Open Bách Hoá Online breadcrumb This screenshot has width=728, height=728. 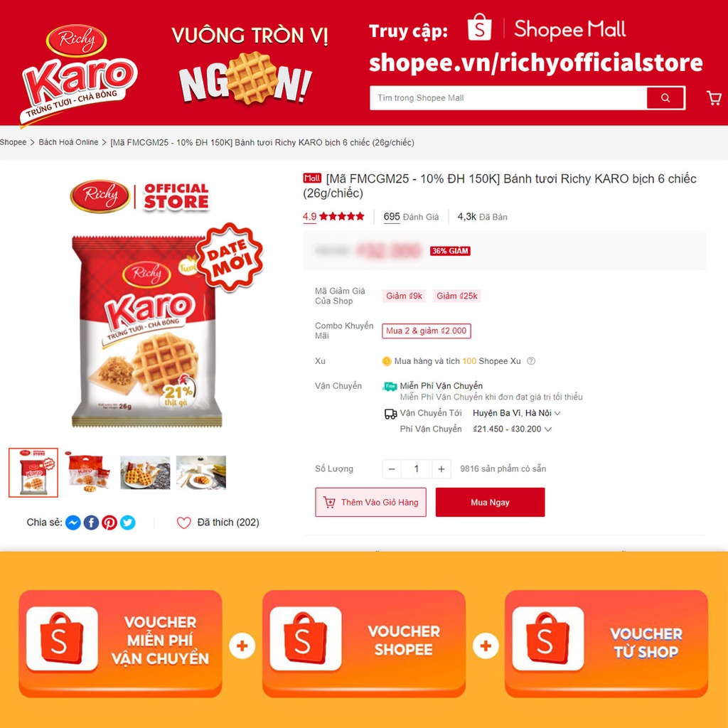point(68,142)
